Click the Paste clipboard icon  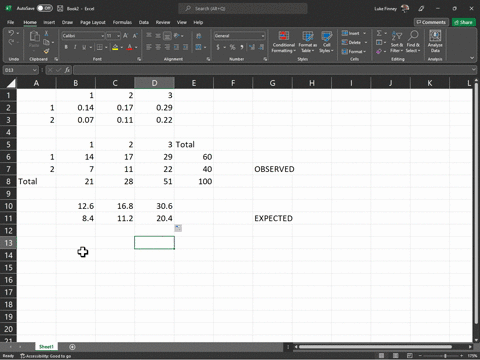point(34,37)
